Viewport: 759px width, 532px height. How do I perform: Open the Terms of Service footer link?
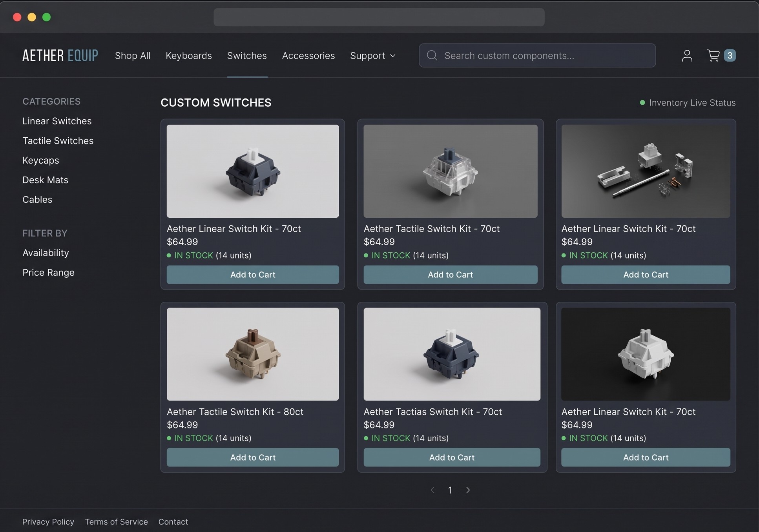coord(117,522)
